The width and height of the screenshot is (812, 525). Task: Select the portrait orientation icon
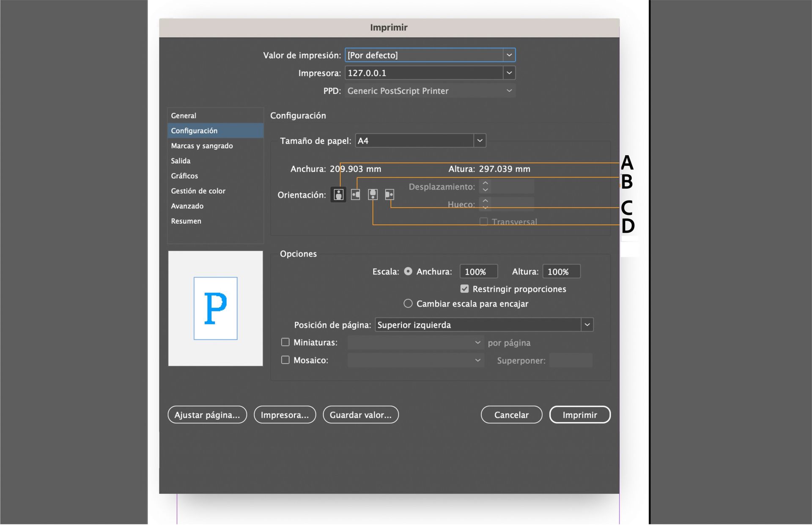(x=338, y=195)
